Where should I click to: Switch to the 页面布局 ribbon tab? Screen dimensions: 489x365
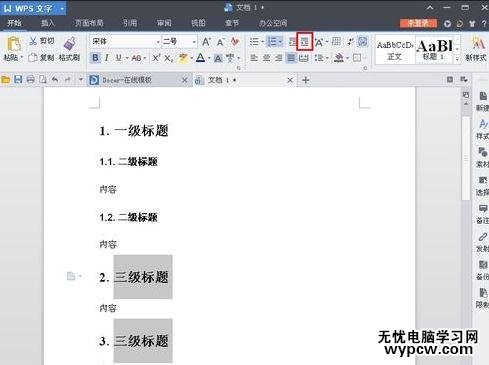click(x=89, y=23)
